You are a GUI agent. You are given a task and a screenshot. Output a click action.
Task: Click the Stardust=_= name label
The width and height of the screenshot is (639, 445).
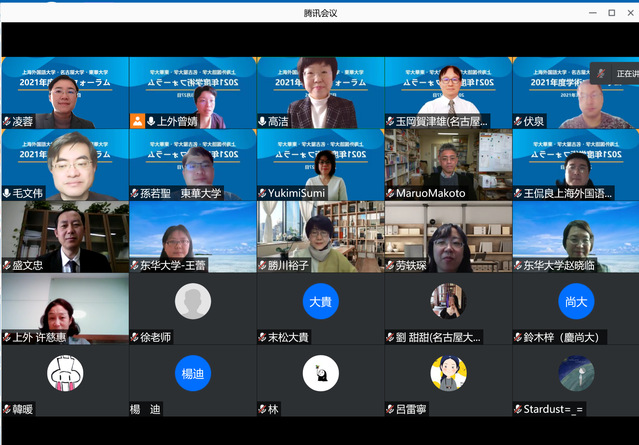coord(553,409)
